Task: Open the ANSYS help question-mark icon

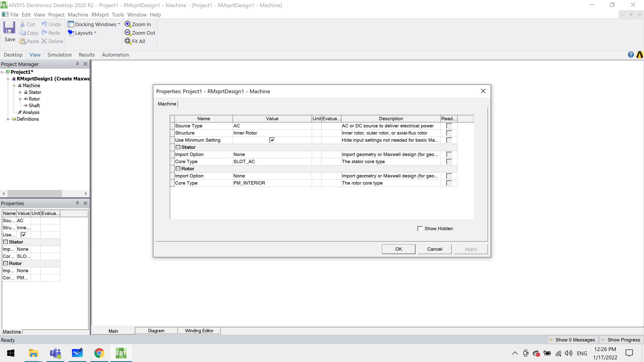Action: tap(631, 55)
